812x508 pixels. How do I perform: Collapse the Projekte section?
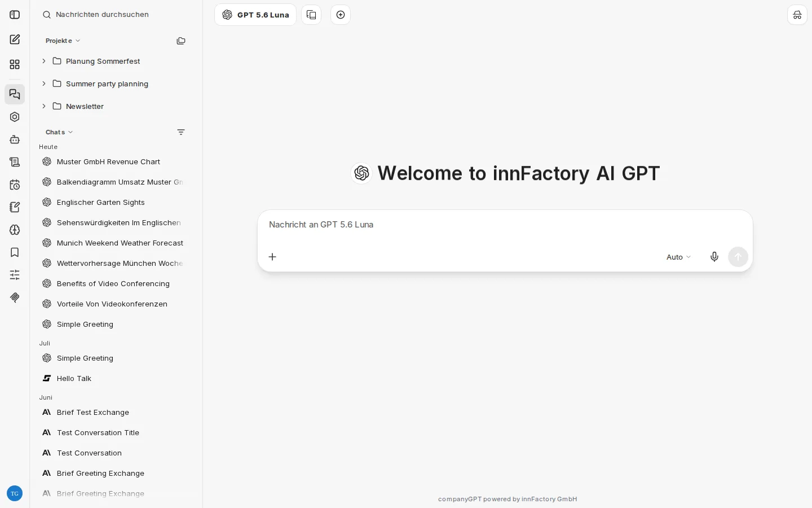click(63, 41)
